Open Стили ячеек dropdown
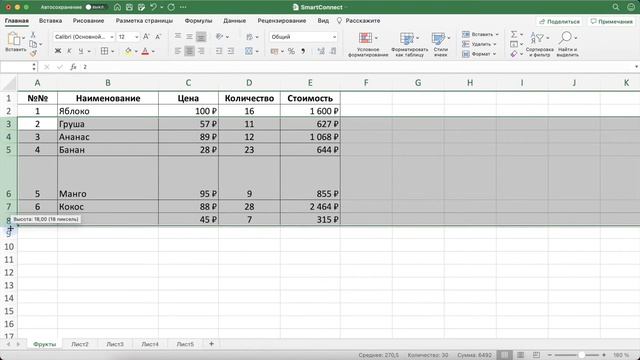 tap(440, 44)
